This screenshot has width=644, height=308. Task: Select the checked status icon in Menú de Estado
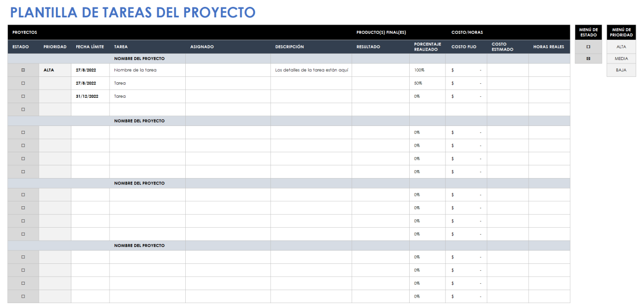(x=588, y=58)
